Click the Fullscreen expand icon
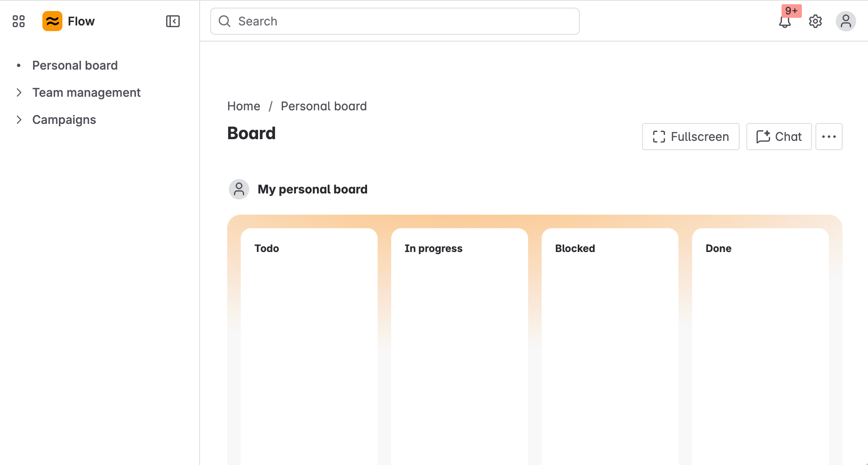 pos(659,137)
